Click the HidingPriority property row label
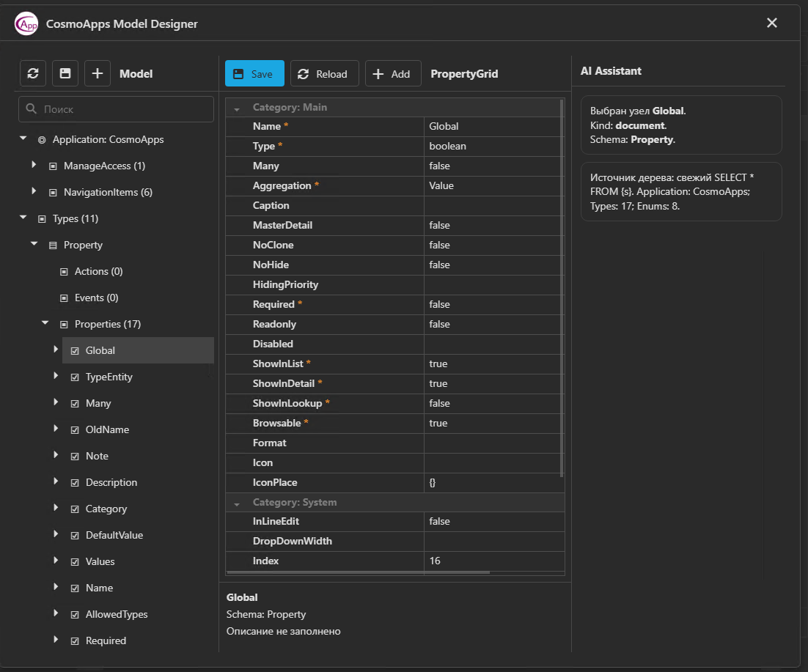 285,285
